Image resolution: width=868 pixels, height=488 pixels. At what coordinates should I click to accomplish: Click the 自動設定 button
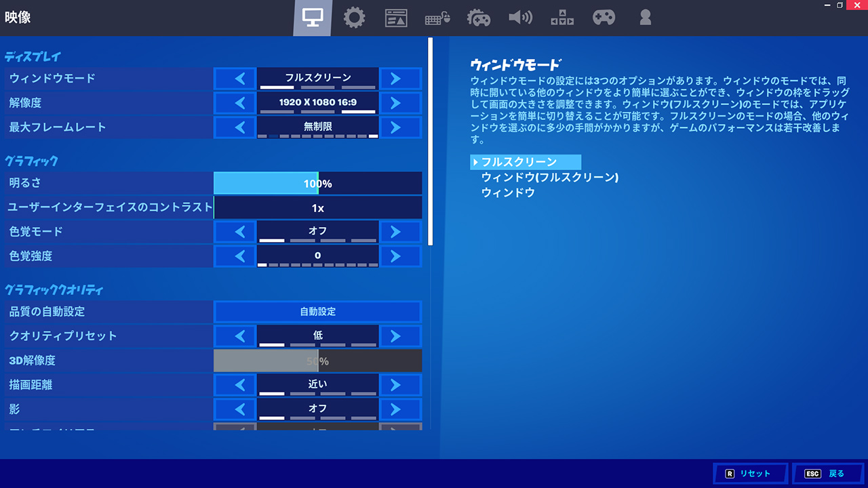click(318, 312)
